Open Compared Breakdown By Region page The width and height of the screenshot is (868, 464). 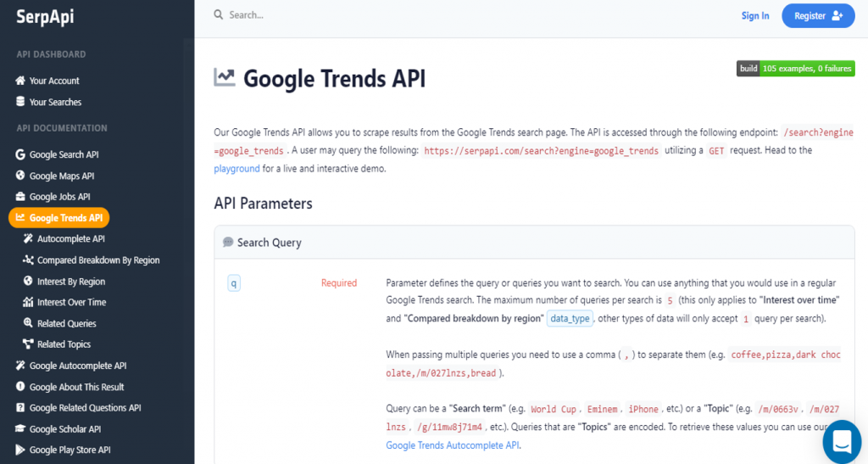98,260
